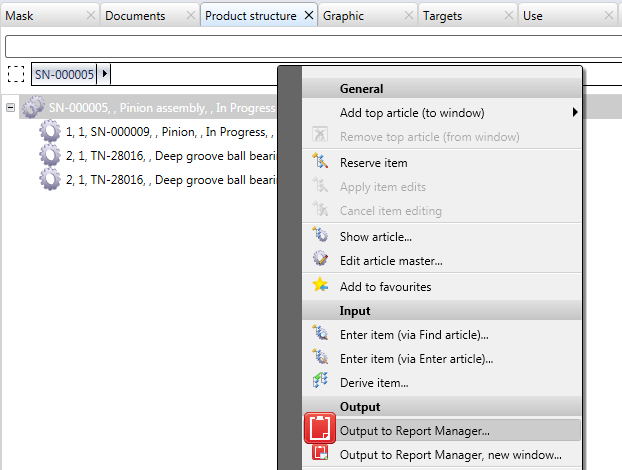Click the gear icon of SN-000009 Pinion
Image resolution: width=622 pixels, height=470 pixels.
50,131
